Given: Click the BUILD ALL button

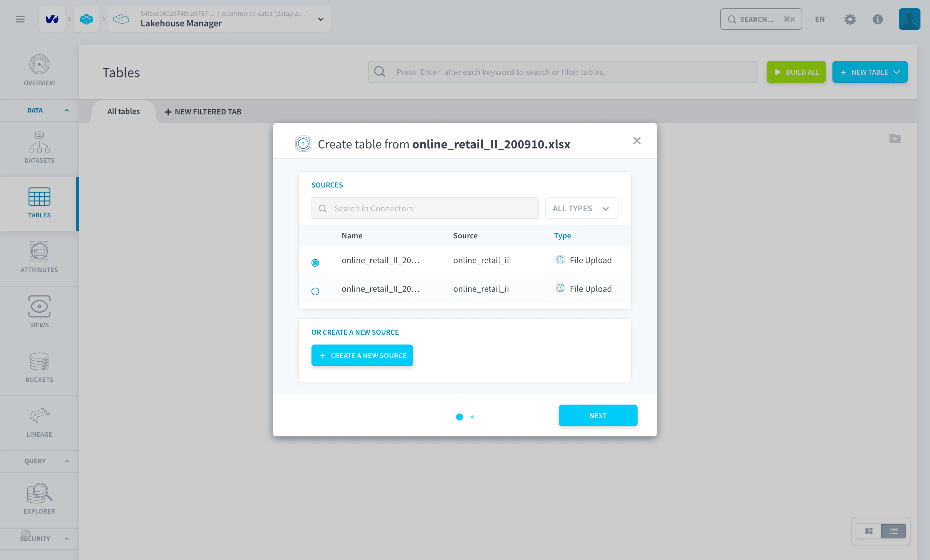Looking at the screenshot, I should [796, 72].
